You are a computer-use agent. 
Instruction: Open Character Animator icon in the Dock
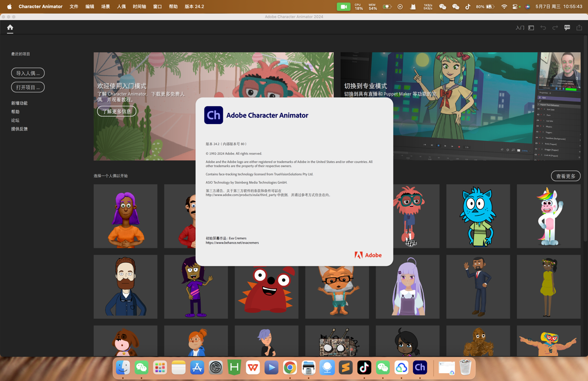coord(420,367)
